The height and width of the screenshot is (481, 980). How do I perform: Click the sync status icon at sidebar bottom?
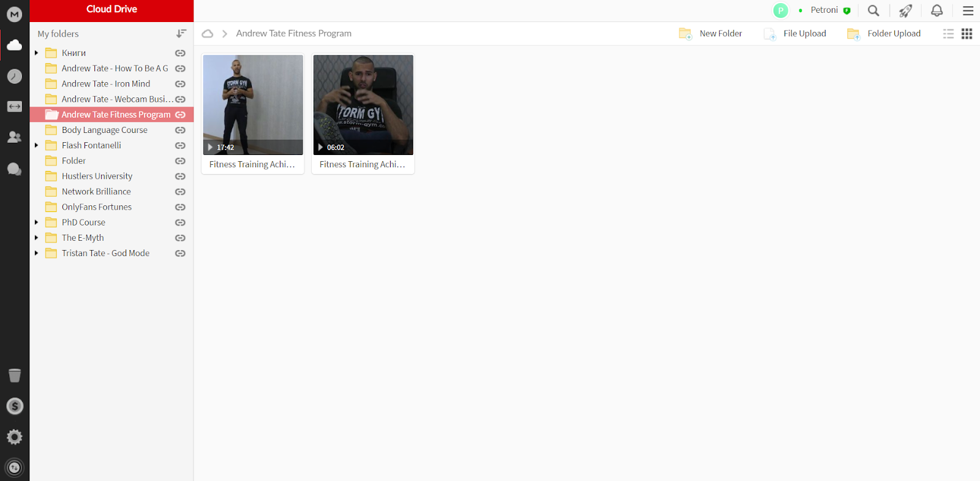(15, 468)
